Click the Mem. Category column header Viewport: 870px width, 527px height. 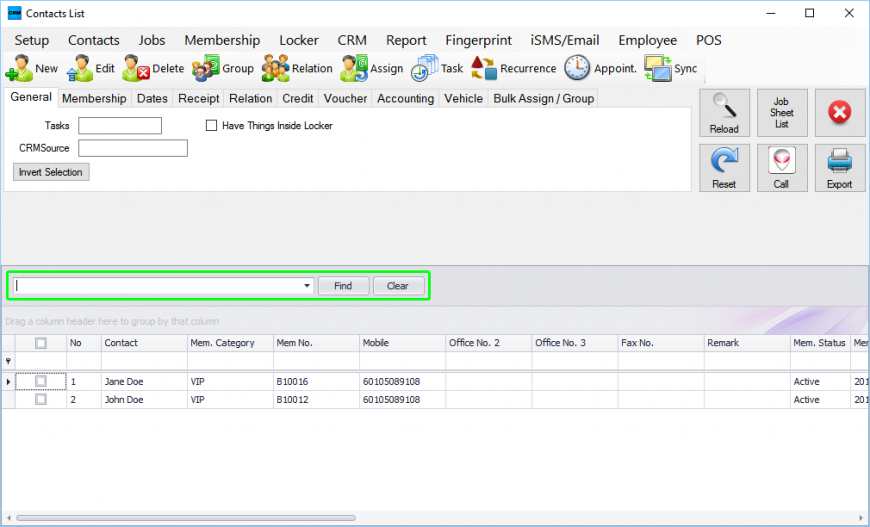click(230, 343)
